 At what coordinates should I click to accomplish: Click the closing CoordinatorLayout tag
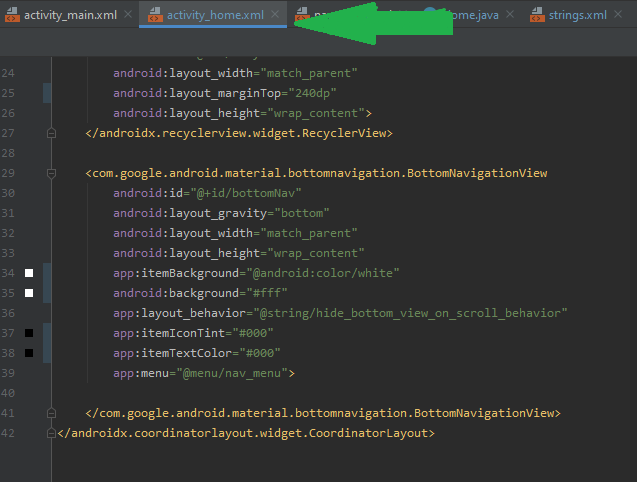tap(246, 433)
